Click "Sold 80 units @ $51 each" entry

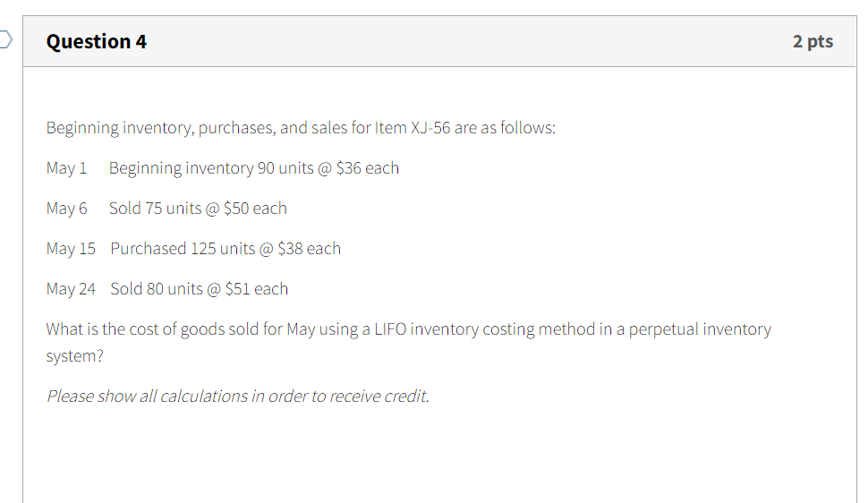[200, 289]
